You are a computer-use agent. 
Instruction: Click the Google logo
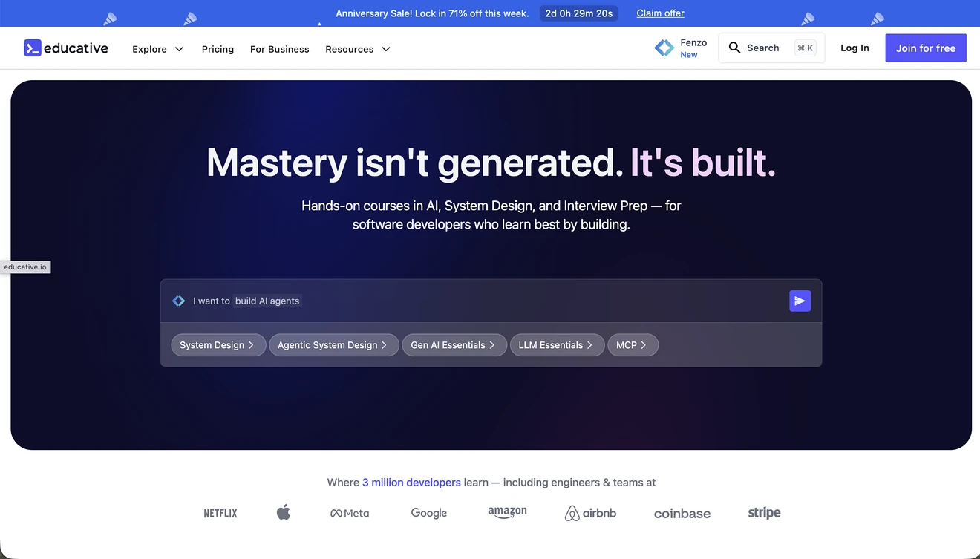click(429, 513)
